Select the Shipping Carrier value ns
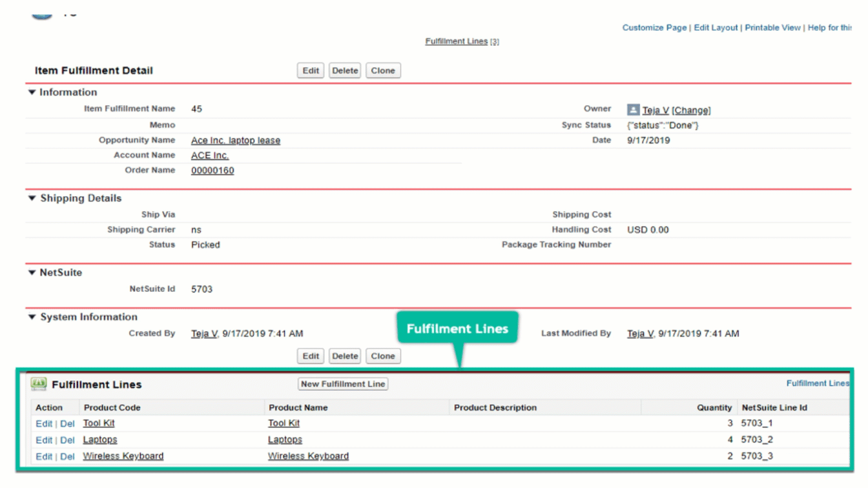868x488 pixels. pyautogui.click(x=196, y=230)
